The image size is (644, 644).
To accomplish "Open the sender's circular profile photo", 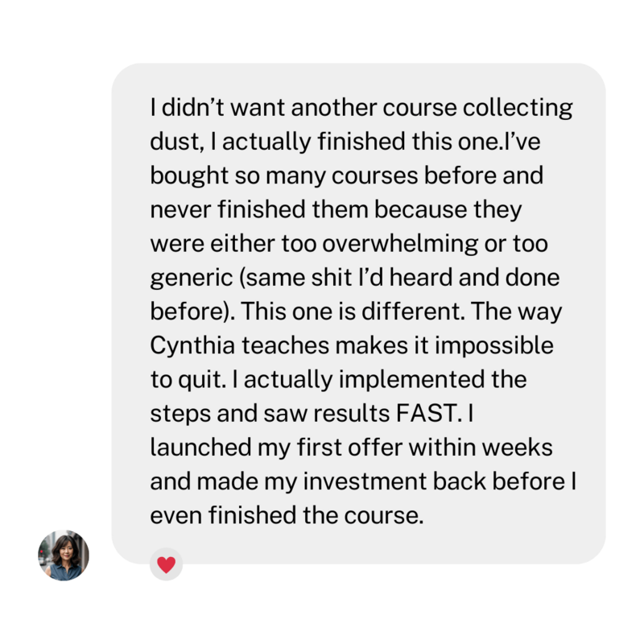I will click(64, 555).
